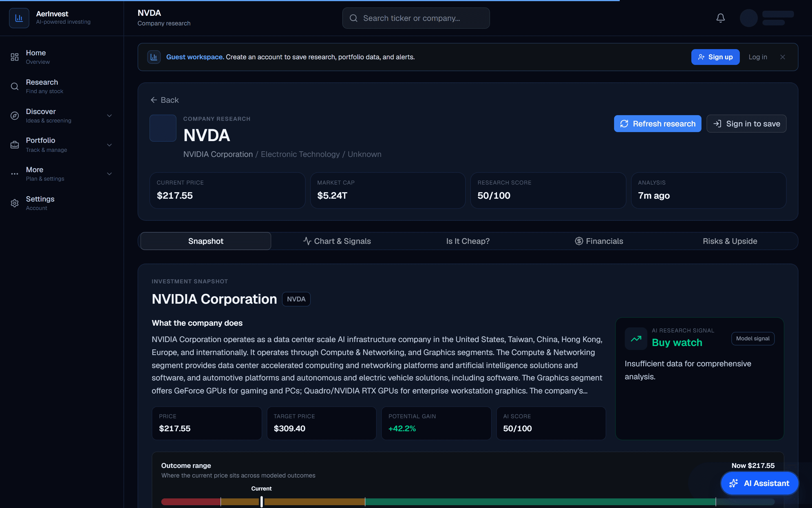Click the back arrow icon
The height and width of the screenshot is (508, 812).
click(154, 100)
